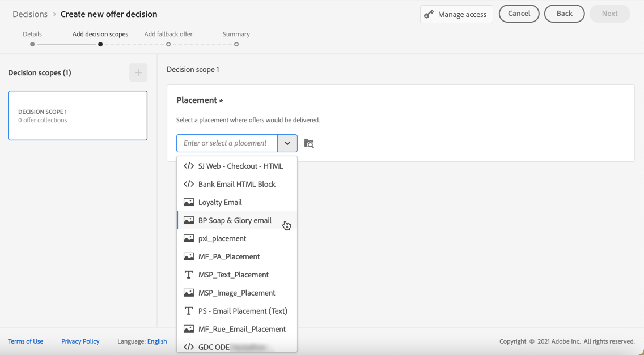644x355 pixels.
Task: Select the Decision Scope 1 card
Action: (x=78, y=116)
